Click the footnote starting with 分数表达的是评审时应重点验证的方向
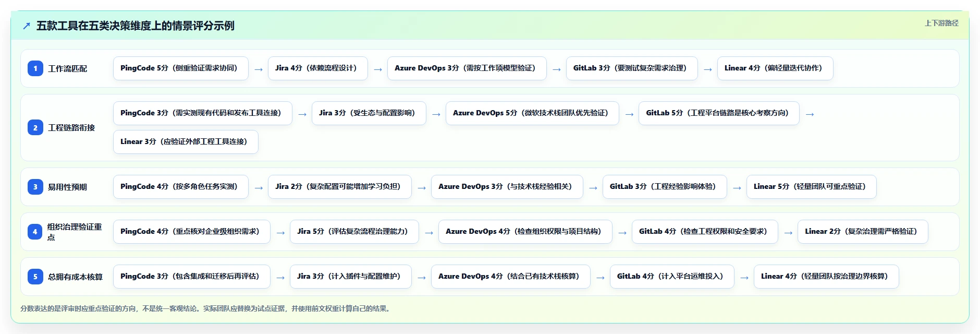This screenshot has height=334, width=980. 206,308
